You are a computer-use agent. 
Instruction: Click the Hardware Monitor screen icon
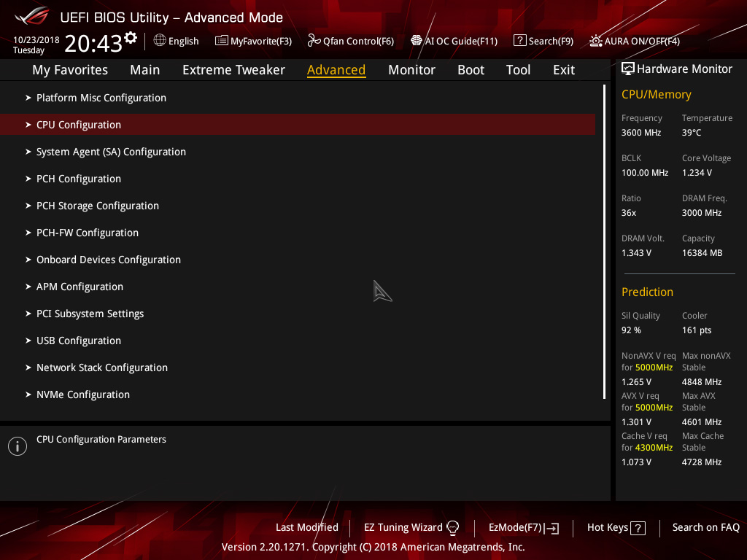pyautogui.click(x=628, y=69)
